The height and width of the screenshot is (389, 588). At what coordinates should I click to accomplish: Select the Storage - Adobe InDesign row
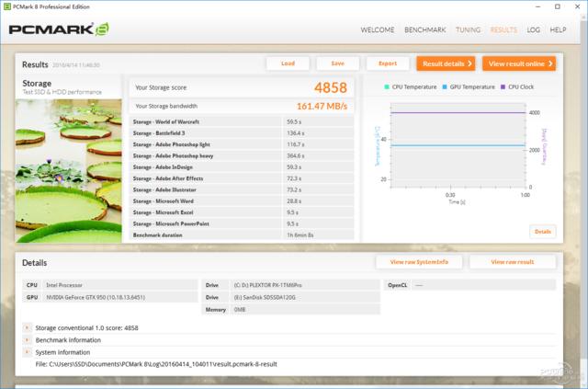(242, 166)
